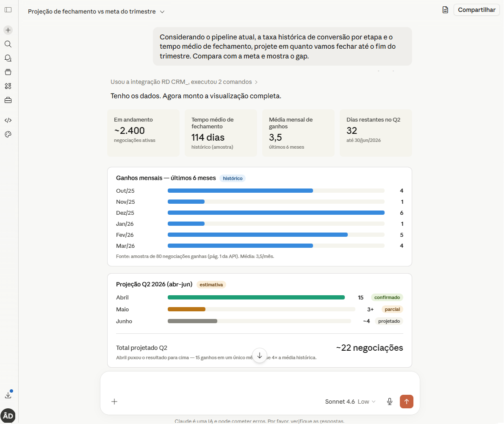Open the palette icon in sidebar
The image size is (504, 424).
[x=8, y=134]
